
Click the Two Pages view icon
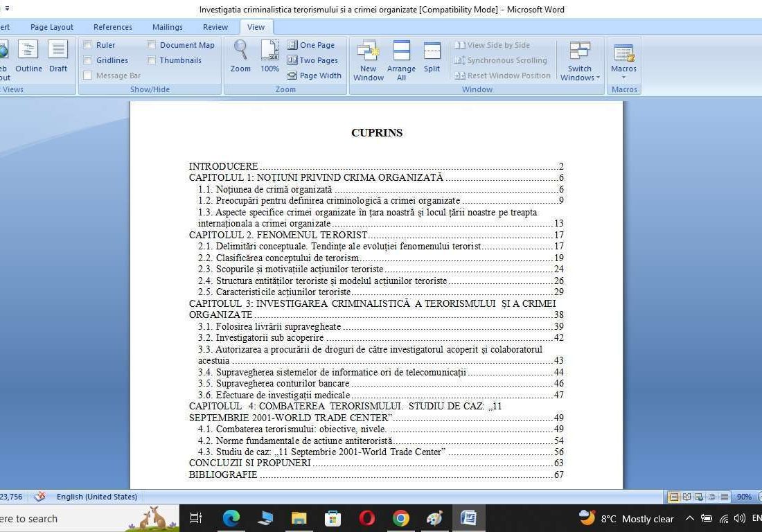tap(313, 60)
